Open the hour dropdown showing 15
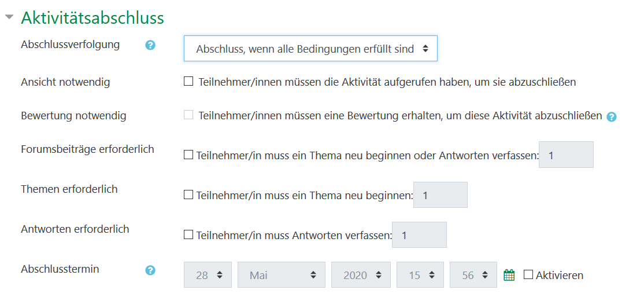Image resolution: width=644 pixels, height=297 pixels. 420,275
